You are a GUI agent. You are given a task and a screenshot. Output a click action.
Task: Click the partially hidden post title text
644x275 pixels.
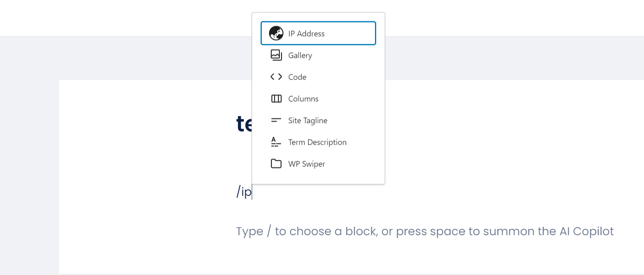tap(244, 124)
